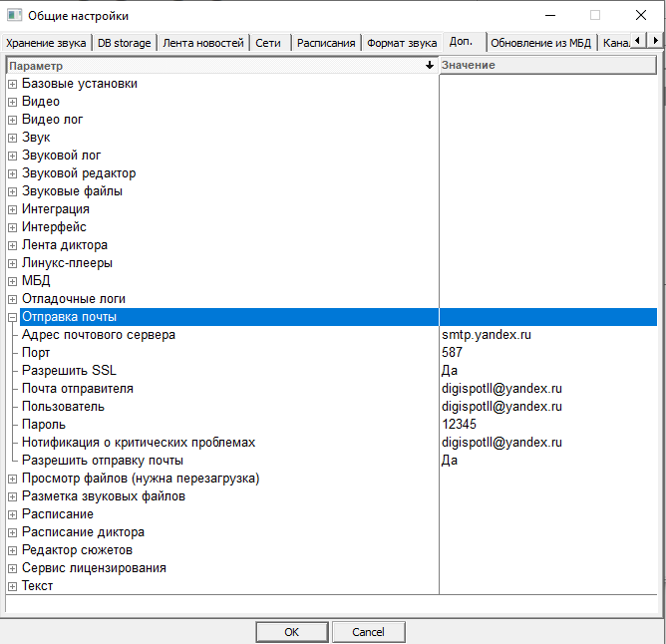Open the Лента новостей tab

click(x=203, y=43)
